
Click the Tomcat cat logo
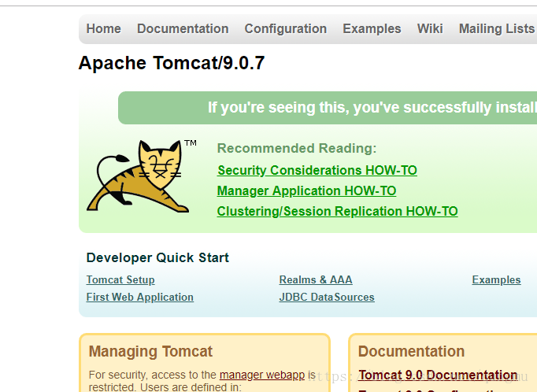pos(141,176)
